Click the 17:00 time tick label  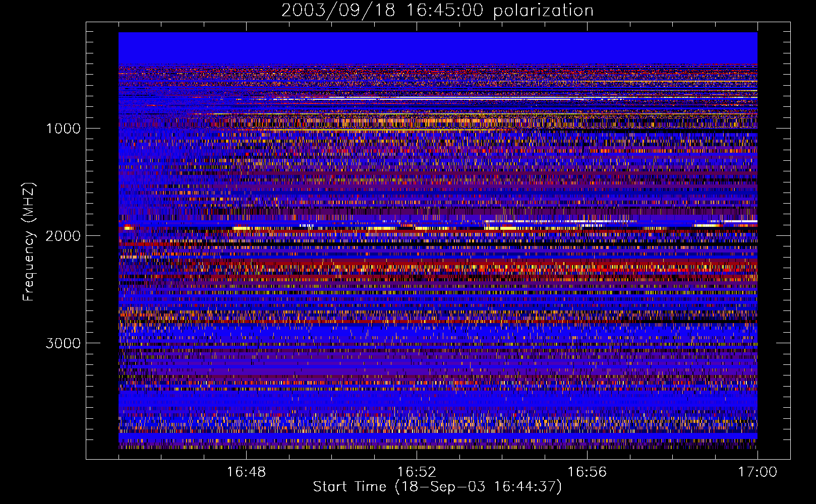[757, 472]
